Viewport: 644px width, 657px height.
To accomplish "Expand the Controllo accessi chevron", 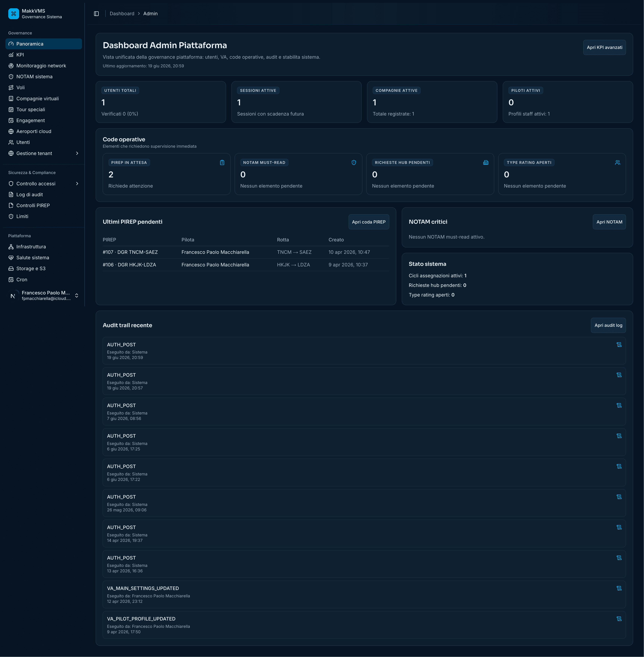I will (77, 183).
